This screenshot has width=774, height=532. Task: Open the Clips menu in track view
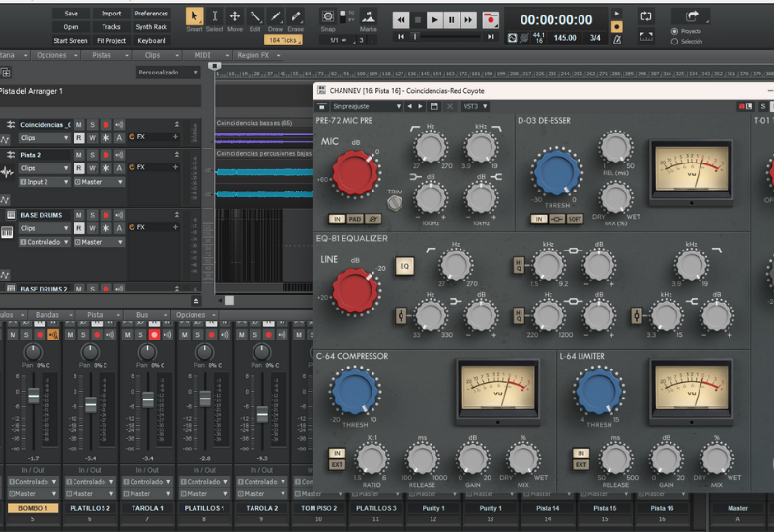point(157,55)
